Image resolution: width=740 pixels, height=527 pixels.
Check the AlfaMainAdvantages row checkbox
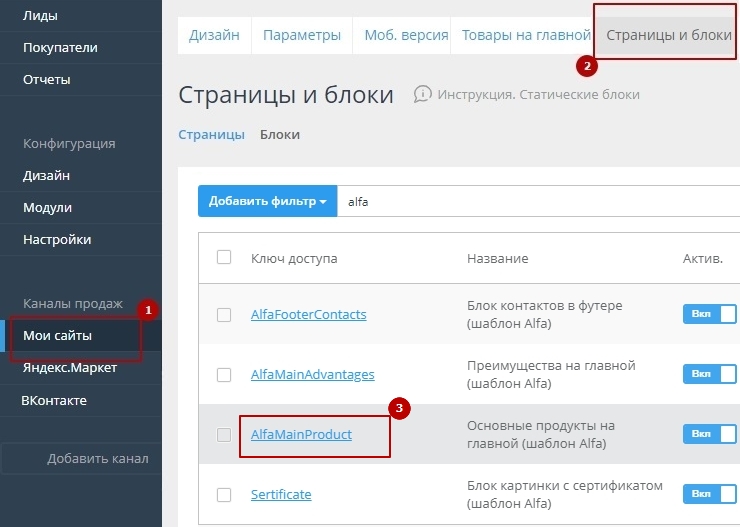[224, 375]
